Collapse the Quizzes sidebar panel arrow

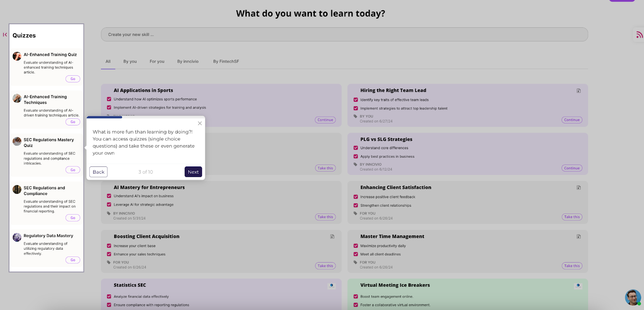click(5, 35)
